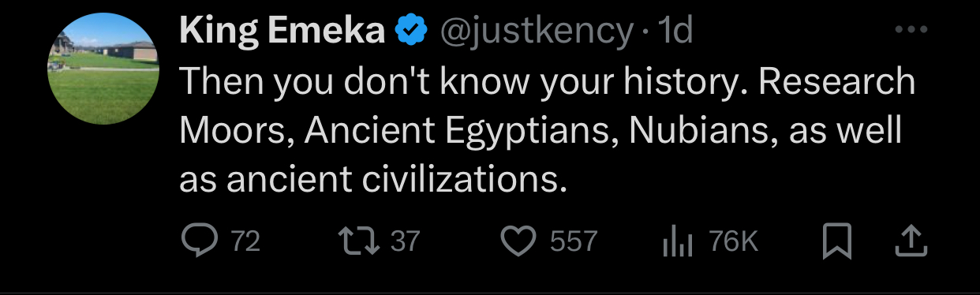Click the 37 reposts count
This screenshot has height=295, width=980.
coord(404,241)
